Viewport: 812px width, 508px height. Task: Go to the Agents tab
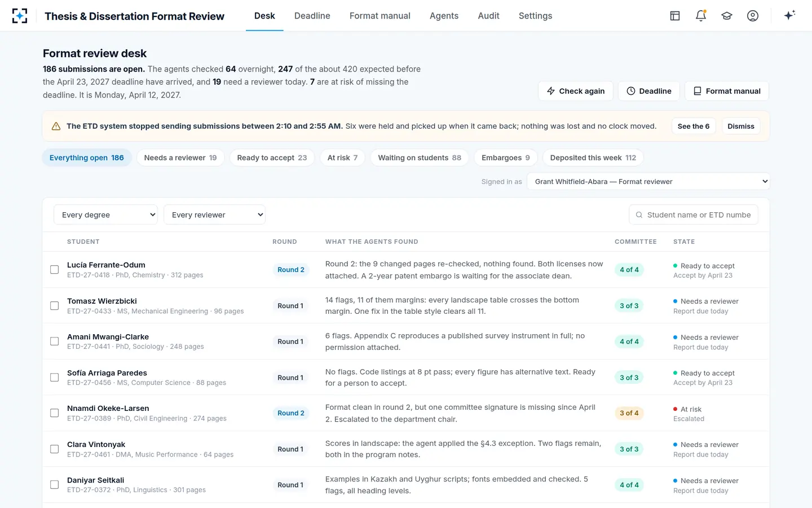[x=444, y=16]
